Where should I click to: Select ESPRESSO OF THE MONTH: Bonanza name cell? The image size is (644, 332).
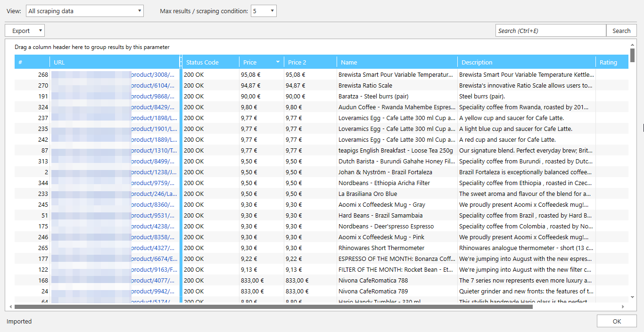[397, 259]
